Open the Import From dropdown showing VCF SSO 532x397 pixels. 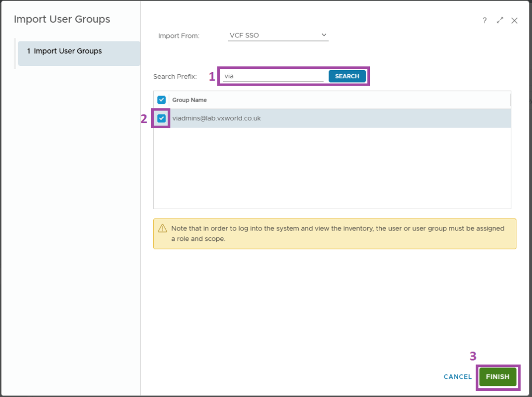point(278,35)
